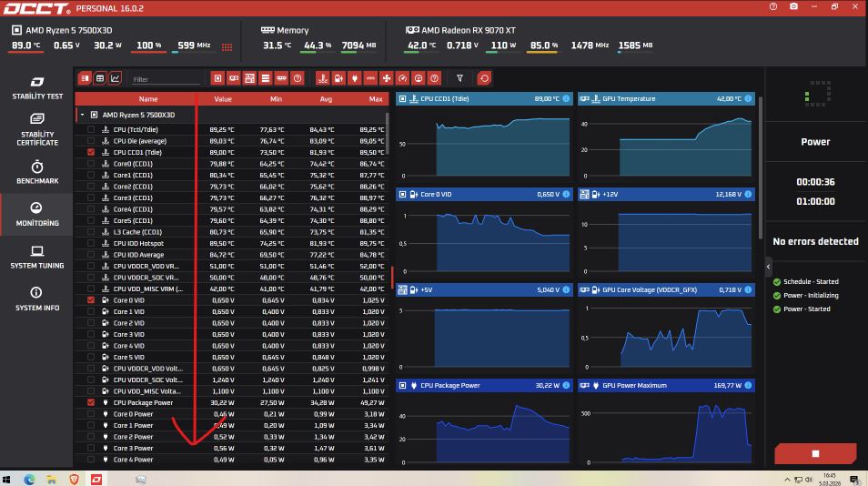Viewport: 868px width, 486px height.
Task: Switch to the table-only view icon
Action: click(x=100, y=78)
